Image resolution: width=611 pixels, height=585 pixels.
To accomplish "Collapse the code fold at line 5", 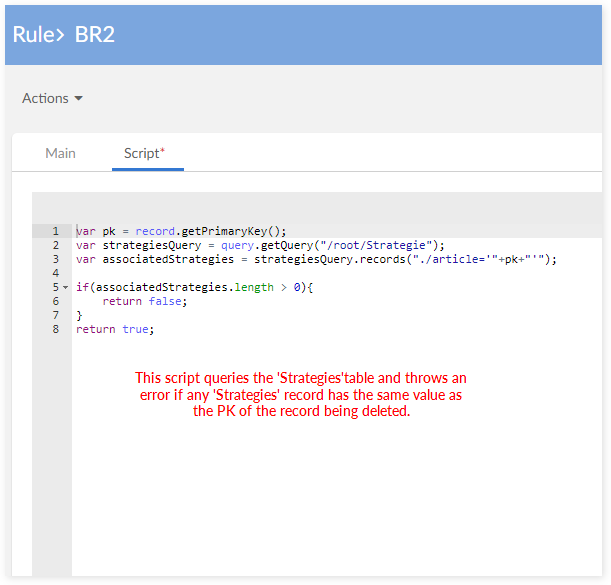I will 65,287.
